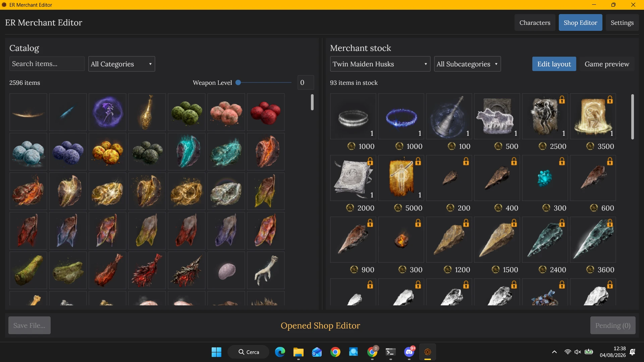Image resolution: width=644 pixels, height=362 pixels.
Task: Open the Cerca taskbar search box
Action: pyautogui.click(x=248, y=352)
